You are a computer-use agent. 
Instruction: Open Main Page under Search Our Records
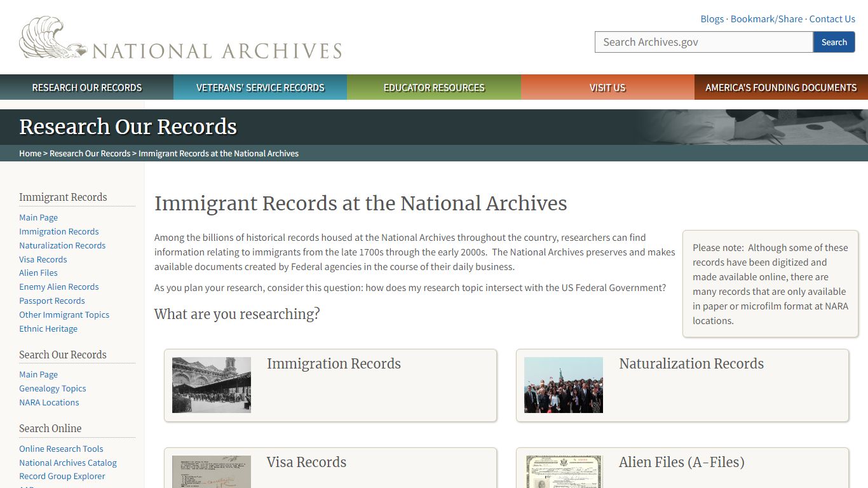pos(38,374)
